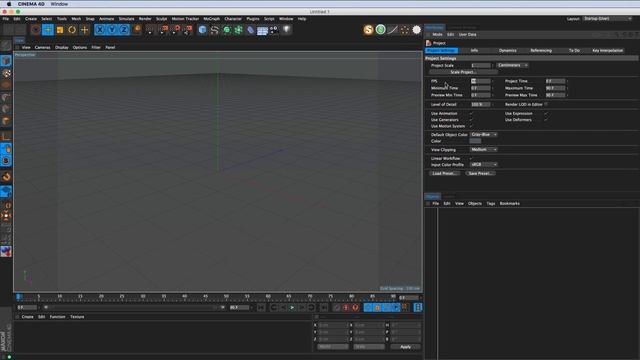The image size is (640, 360).
Task: Add a light object
Action: click(287, 30)
